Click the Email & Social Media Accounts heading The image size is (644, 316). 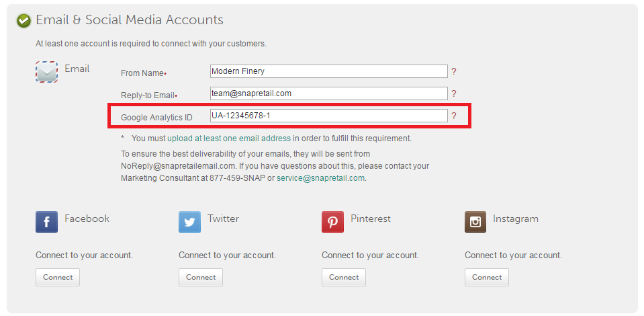130,20
